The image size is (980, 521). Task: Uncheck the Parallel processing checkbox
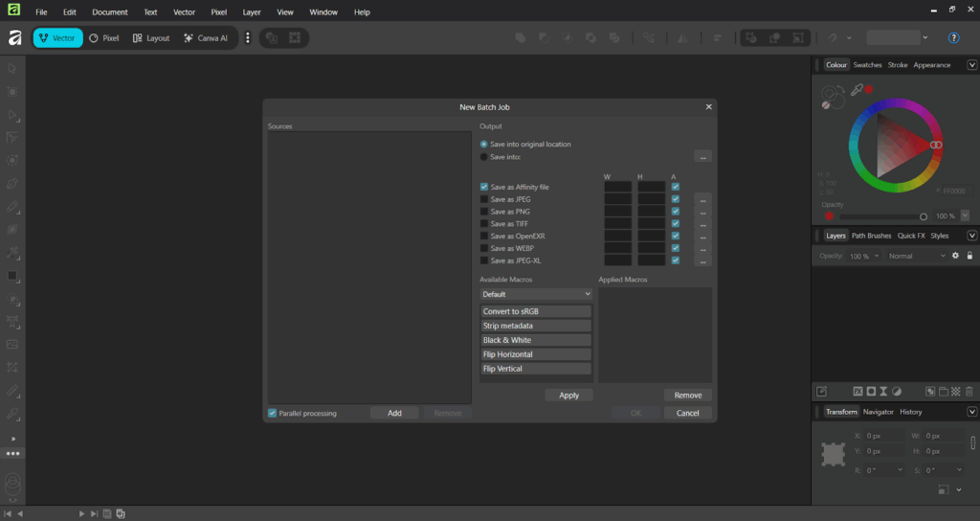click(273, 414)
